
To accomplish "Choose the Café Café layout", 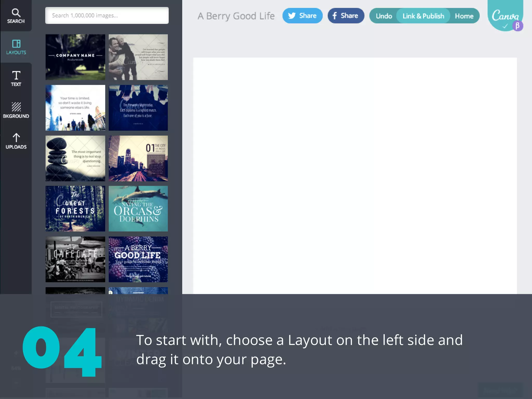I will [75, 259].
